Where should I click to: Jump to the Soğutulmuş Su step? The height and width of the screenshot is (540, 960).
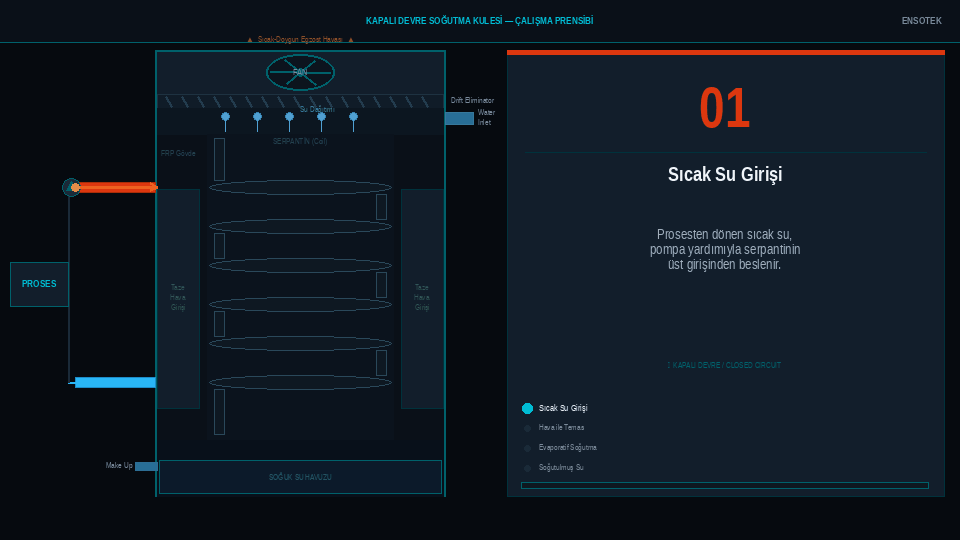[x=528, y=468]
